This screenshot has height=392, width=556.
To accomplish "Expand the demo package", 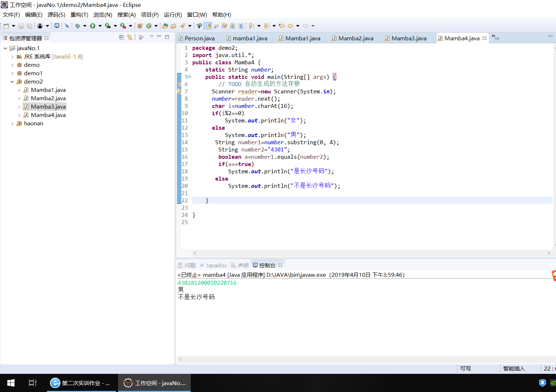I will pos(12,65).
